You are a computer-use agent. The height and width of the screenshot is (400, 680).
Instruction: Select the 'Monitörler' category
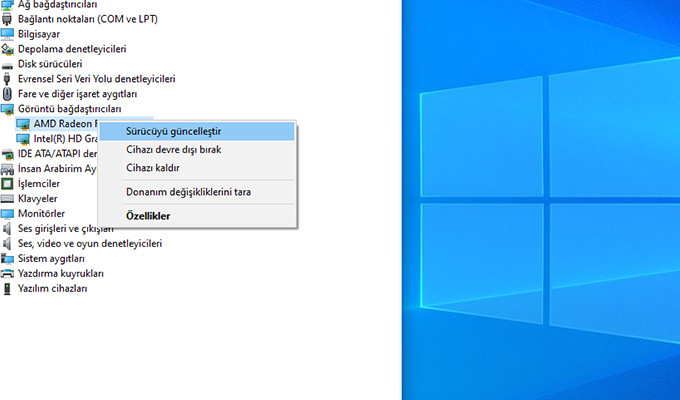point(41,213)
